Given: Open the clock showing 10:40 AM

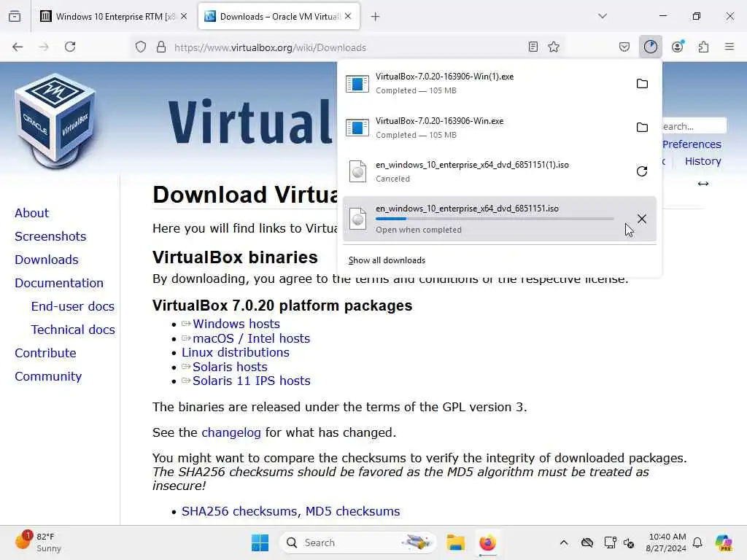Looking at the screenshot, I should click(666, 542).
